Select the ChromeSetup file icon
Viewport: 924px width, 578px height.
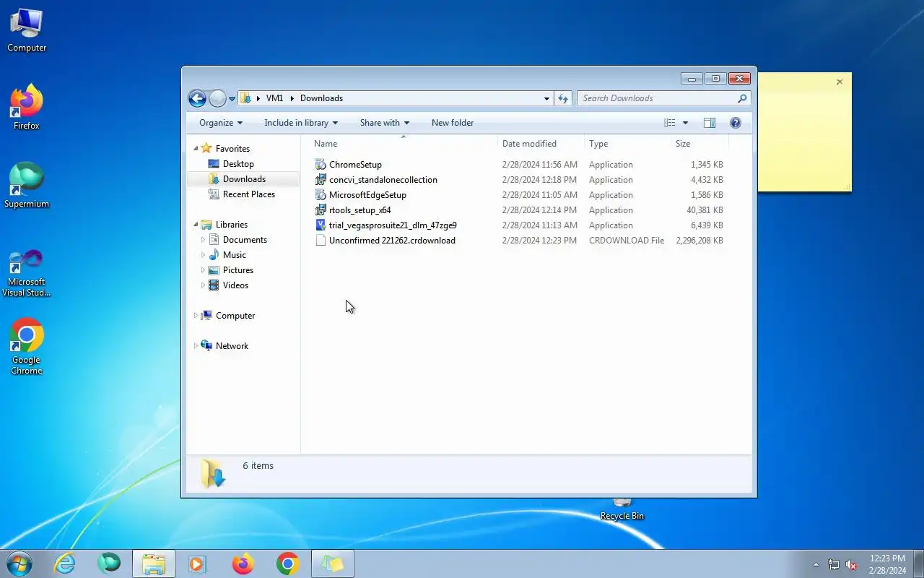[x=321, y=165]
